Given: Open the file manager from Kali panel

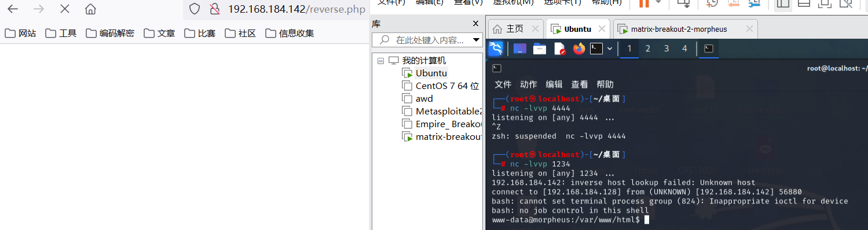Looking at the screenshot, I should pos(540,49).
